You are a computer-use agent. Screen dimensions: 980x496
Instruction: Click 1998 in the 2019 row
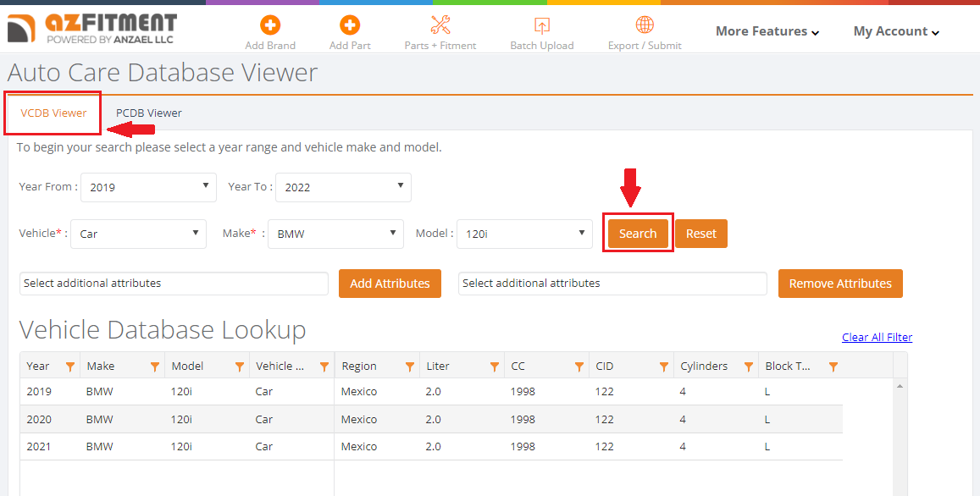point(523,392)
